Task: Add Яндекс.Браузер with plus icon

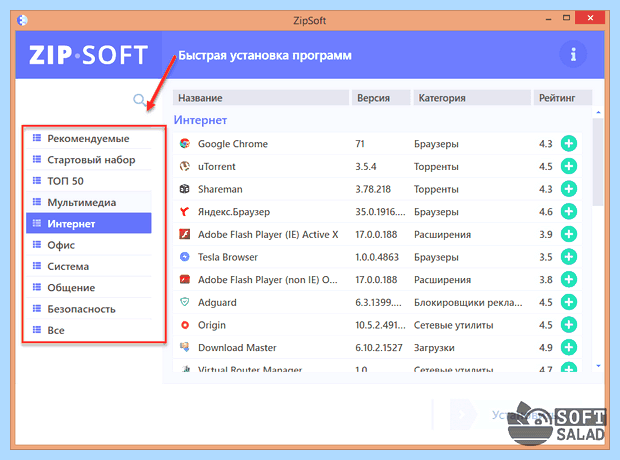Action: [569, 212]
